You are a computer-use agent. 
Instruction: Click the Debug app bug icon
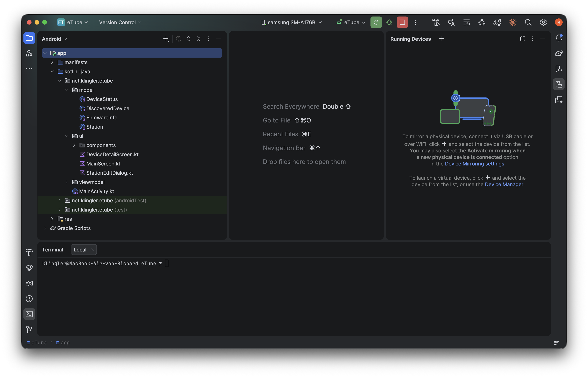coord(389,22)
